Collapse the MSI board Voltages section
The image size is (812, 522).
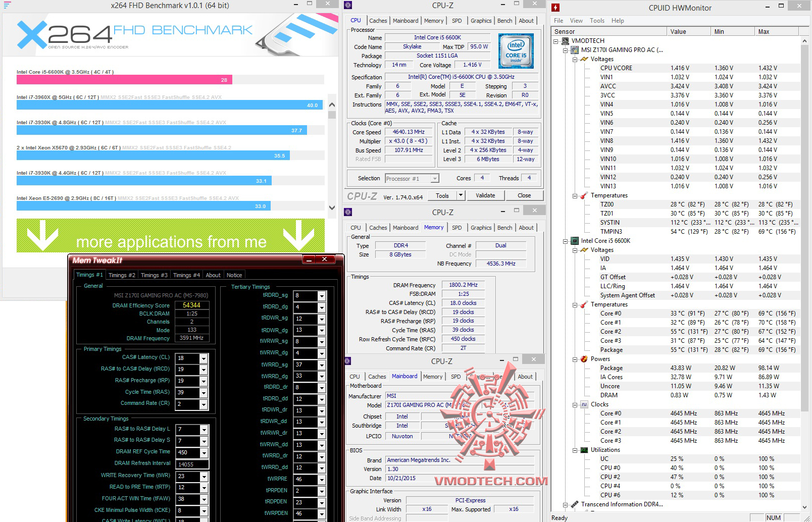(575, 59)
